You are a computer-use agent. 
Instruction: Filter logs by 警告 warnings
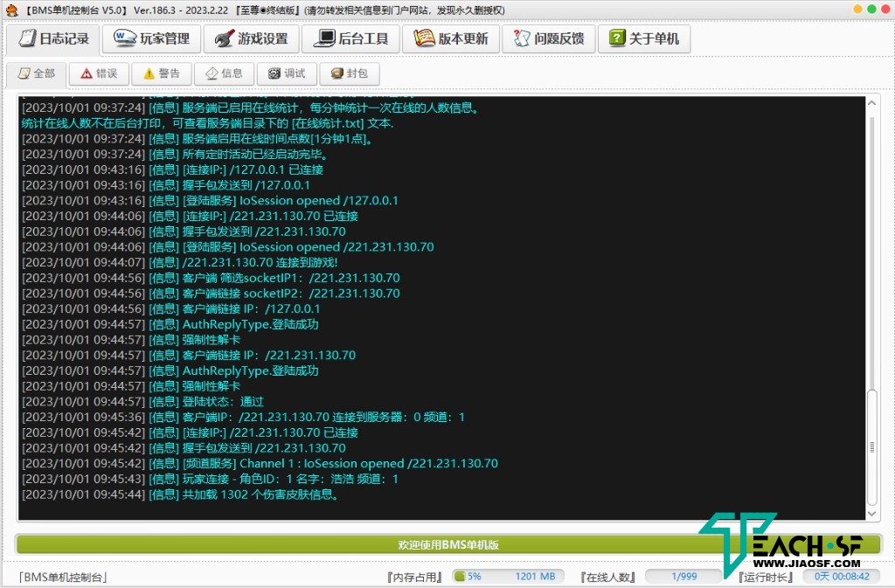[162, 73]
